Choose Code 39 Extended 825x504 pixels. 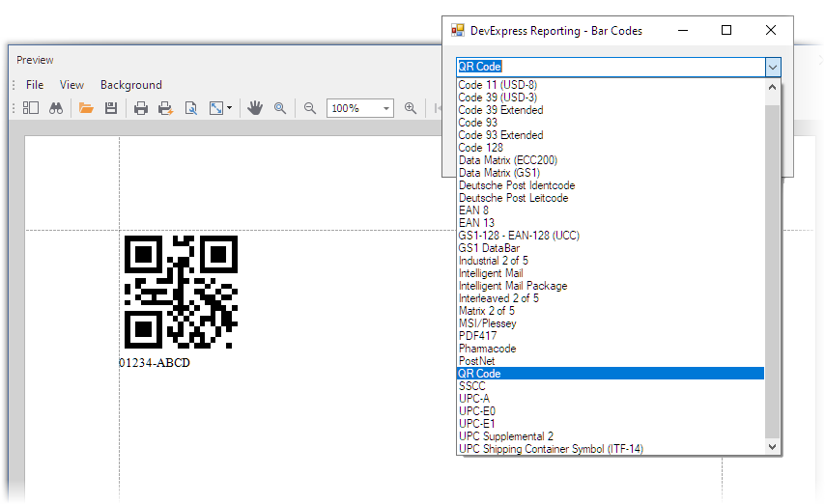611,110
